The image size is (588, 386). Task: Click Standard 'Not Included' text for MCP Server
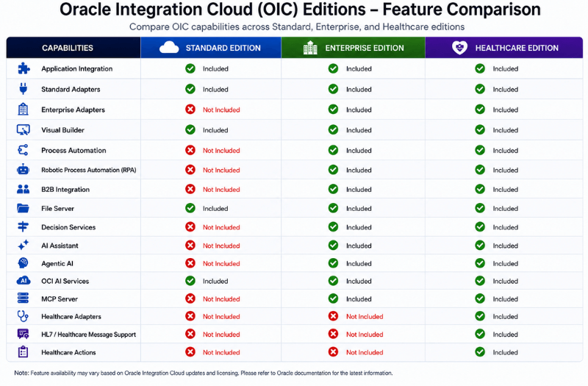click(221, 299)
